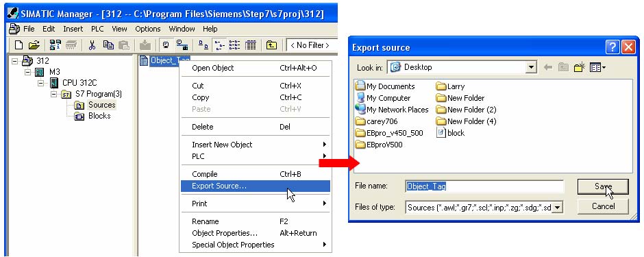Click the File name input field
Image resolution: width=644 pixels, height=257 pixels.
pos(484,186)
